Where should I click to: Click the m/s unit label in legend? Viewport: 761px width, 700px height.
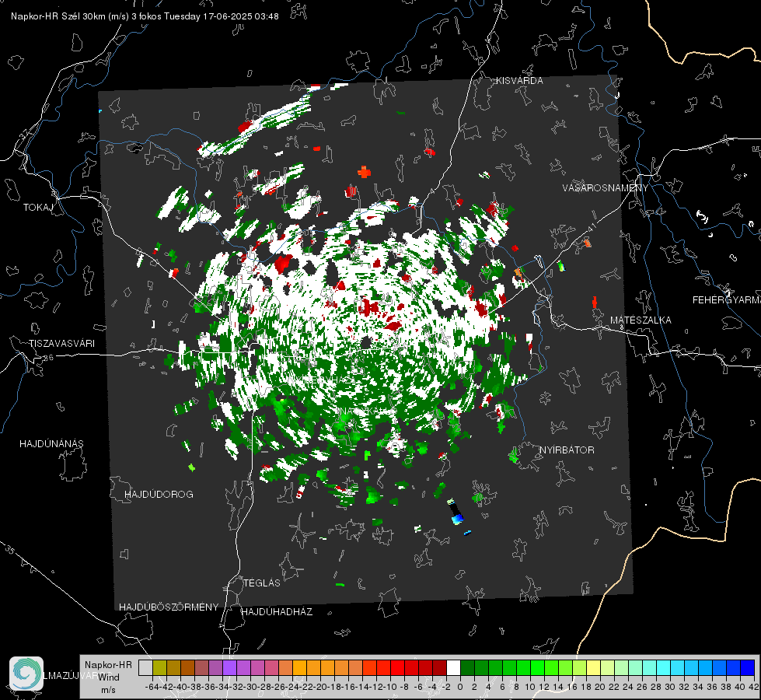tap(108, 690)
